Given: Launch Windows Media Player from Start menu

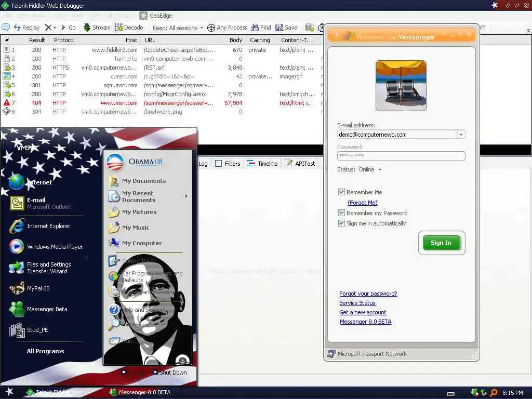Looking at the screenshot, I should coord(46,247).
